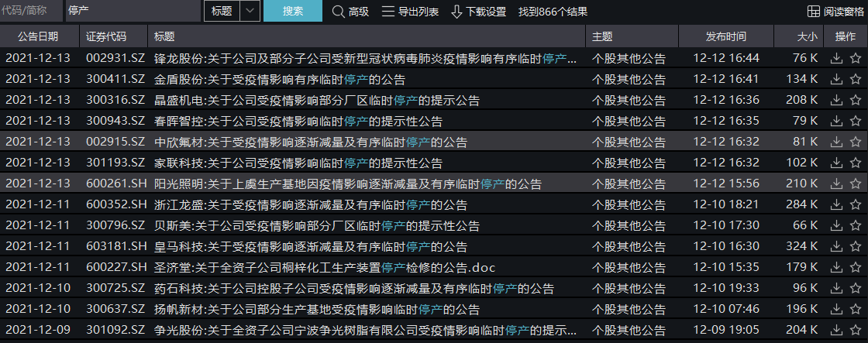This screenshot has height=343, width=868.
Task: Open 阳光照明 announcement title link
Action: (347, 184)
